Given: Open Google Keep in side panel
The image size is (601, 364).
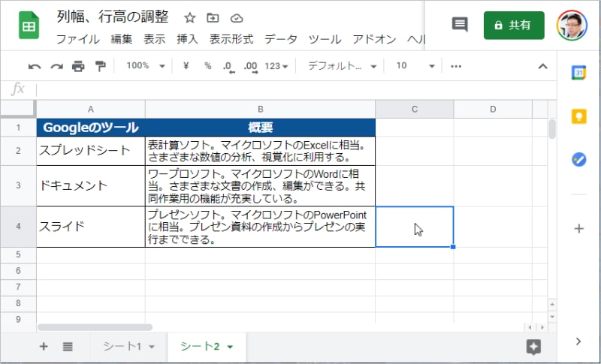Looking at the screenshot, I should (578, 116).
